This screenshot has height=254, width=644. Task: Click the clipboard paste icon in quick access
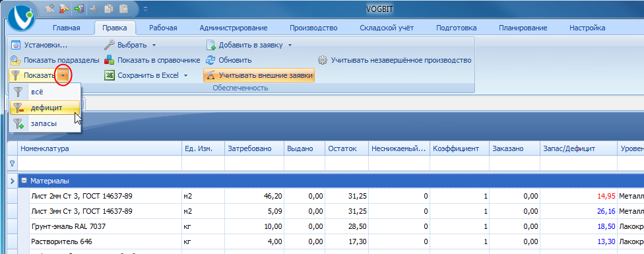click(123, 8)
